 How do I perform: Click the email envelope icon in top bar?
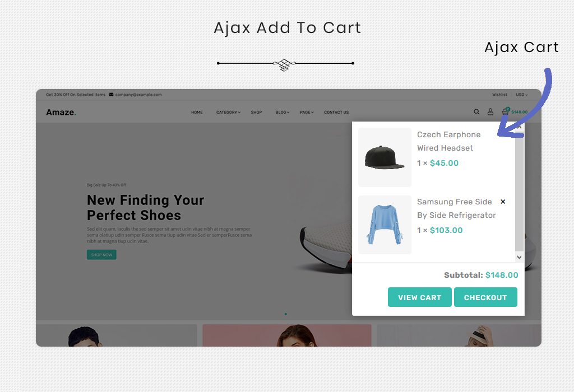(112, 94)
